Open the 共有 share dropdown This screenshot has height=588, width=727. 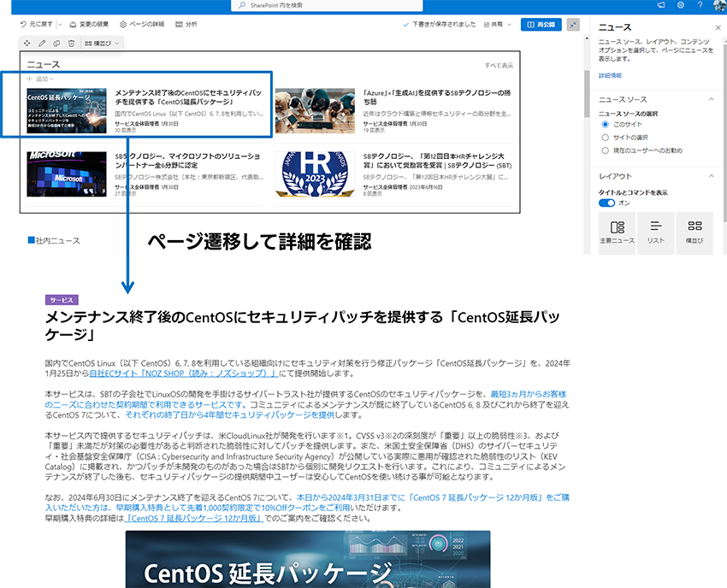(x=498, y=25)
